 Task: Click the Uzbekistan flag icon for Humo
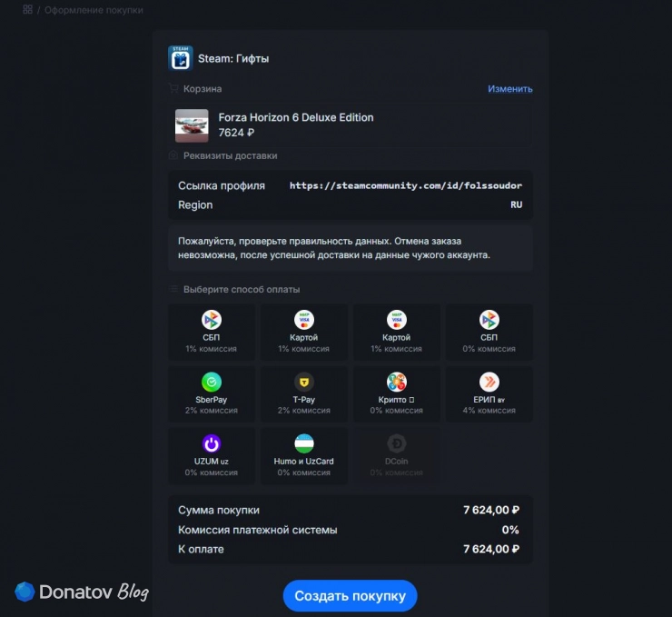[x=304, y=443]
